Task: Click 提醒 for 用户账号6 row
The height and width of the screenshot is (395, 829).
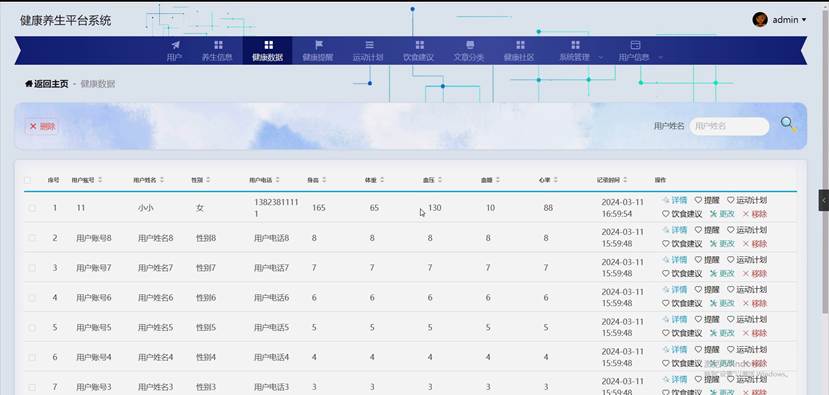Action: (707, 290)
